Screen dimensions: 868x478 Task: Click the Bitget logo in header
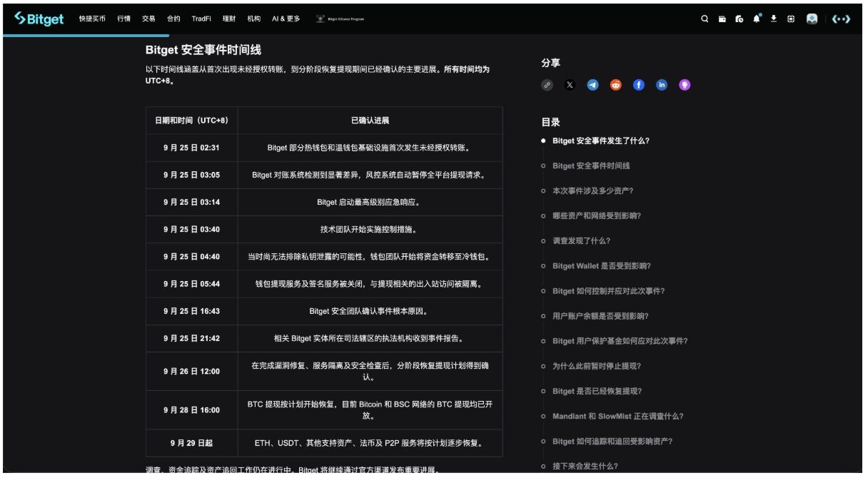click(x=41, y=19)
